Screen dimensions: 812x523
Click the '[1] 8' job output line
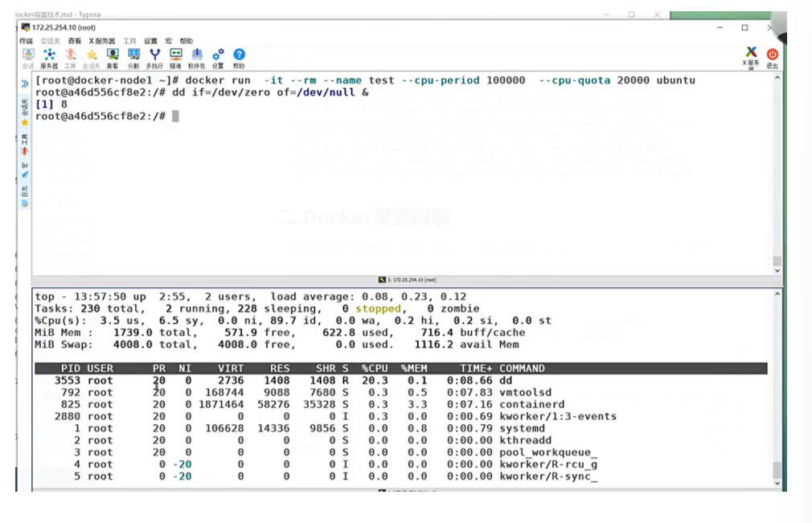(51, 104)
